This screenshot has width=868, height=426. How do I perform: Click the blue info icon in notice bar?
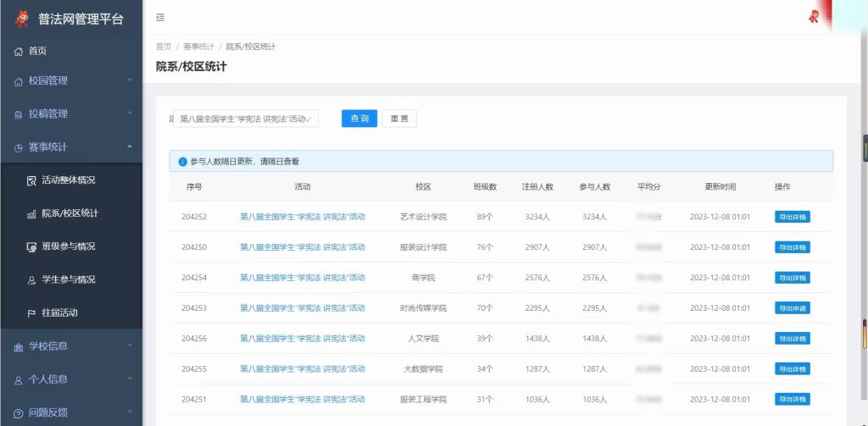tap(182, 162)
